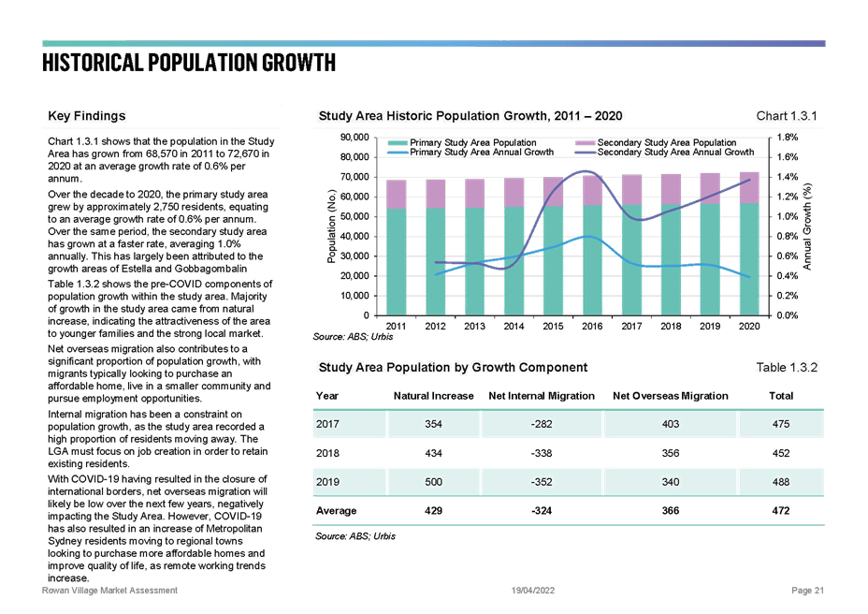Click the '2018' x-axis label
The height and width of the screenshot is (614, 868).
coord(671,327)
